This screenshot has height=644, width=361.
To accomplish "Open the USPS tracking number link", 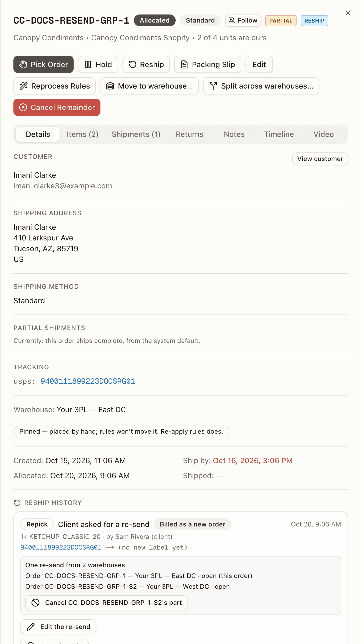I will click(x=88, y=381).
